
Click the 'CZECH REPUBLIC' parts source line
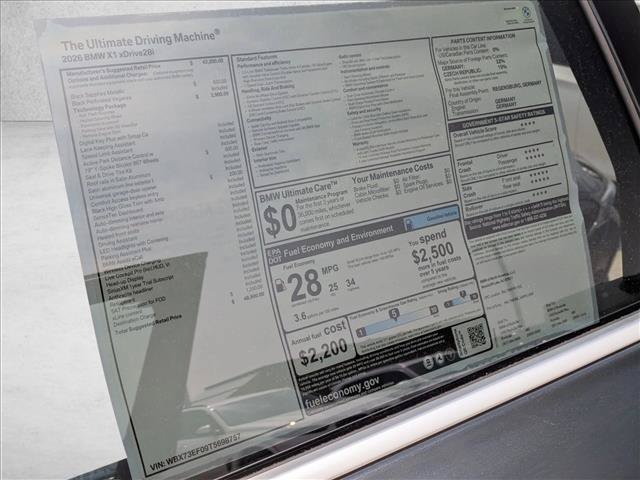pos(462,72)
